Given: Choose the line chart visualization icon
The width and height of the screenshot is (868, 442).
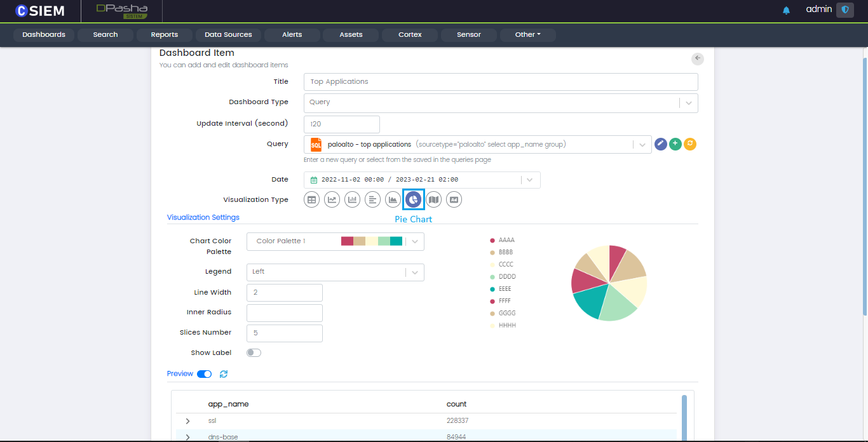Looking at the screenshot, I should [x=332, y=199].
